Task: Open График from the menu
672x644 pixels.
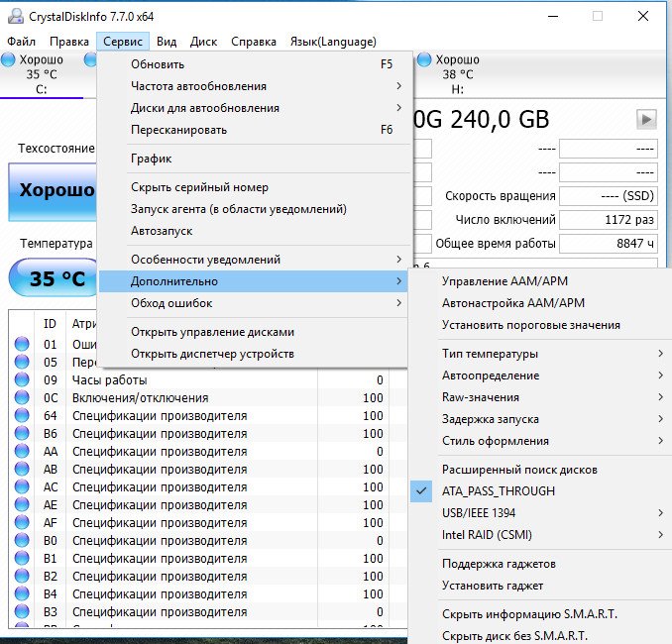Action: coord(253,159)
